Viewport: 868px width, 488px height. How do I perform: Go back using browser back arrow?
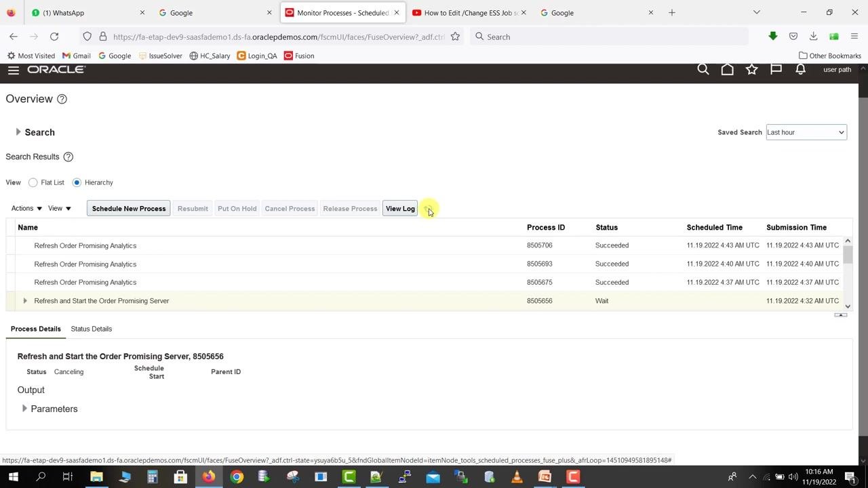tap(14, 37)
